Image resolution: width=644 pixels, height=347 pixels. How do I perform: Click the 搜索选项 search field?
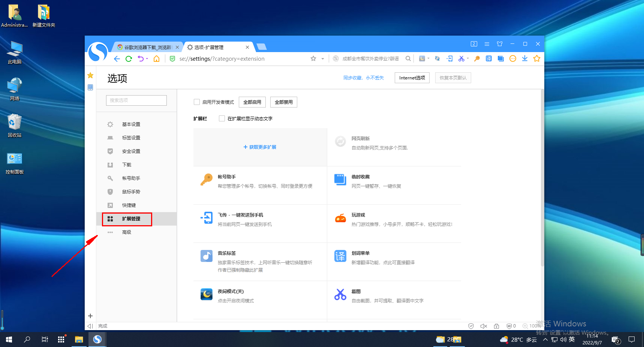point(136,100)
